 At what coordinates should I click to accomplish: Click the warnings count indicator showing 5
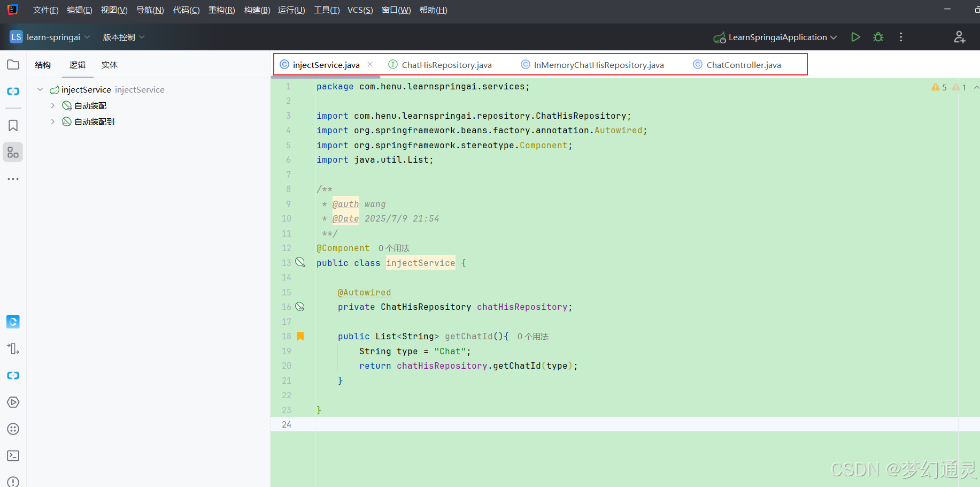coord(939,87)
